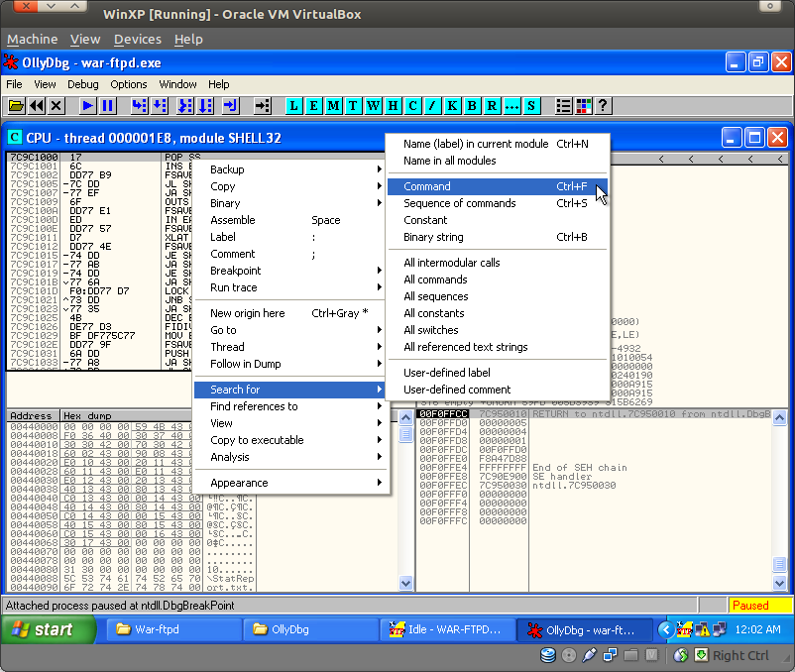
Task: Show Handles with H button
Action: click(x=393, y=106)
